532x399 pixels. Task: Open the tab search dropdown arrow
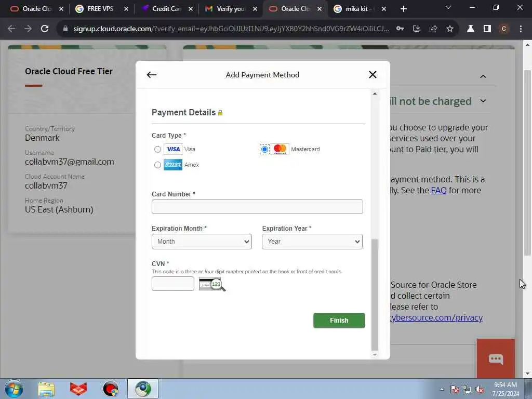(x=448, y=7)
